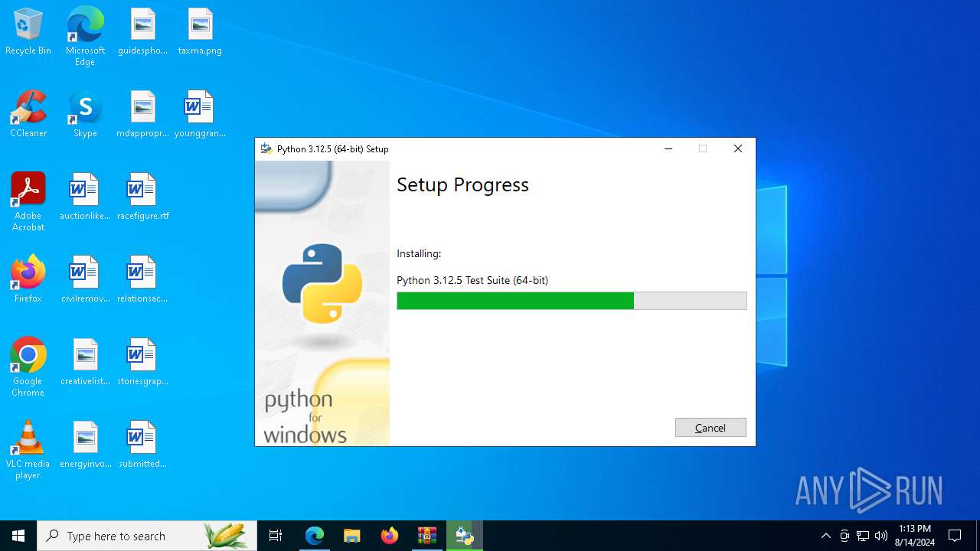Select the civilremov Word document icon
The height and width of the screenshot is (551, 980).
pos(85,280)
